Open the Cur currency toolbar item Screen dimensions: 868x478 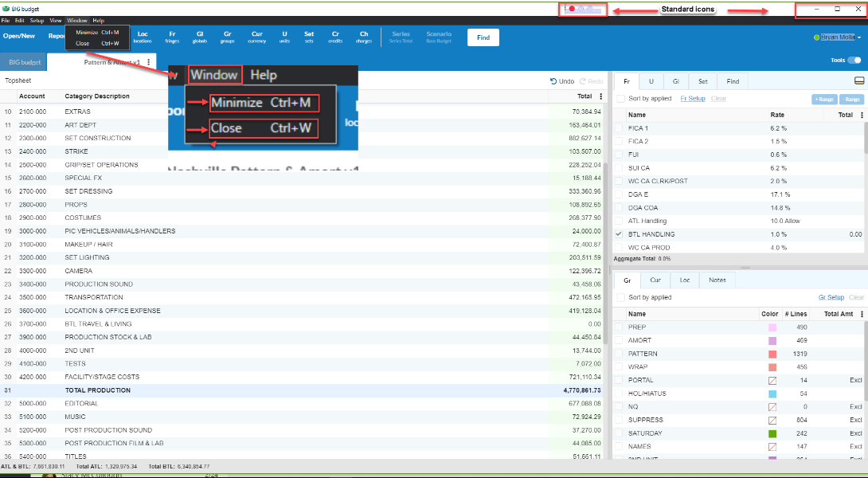tap(257, 37)
